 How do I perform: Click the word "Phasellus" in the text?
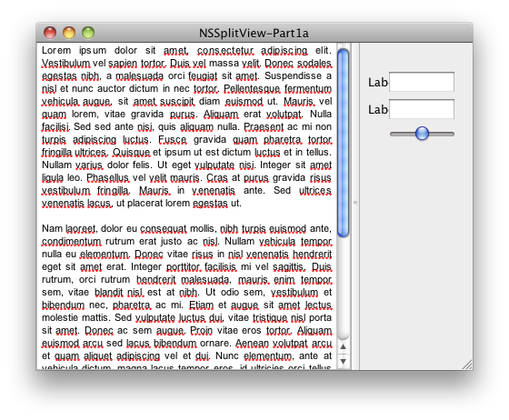tap(108, 178)
